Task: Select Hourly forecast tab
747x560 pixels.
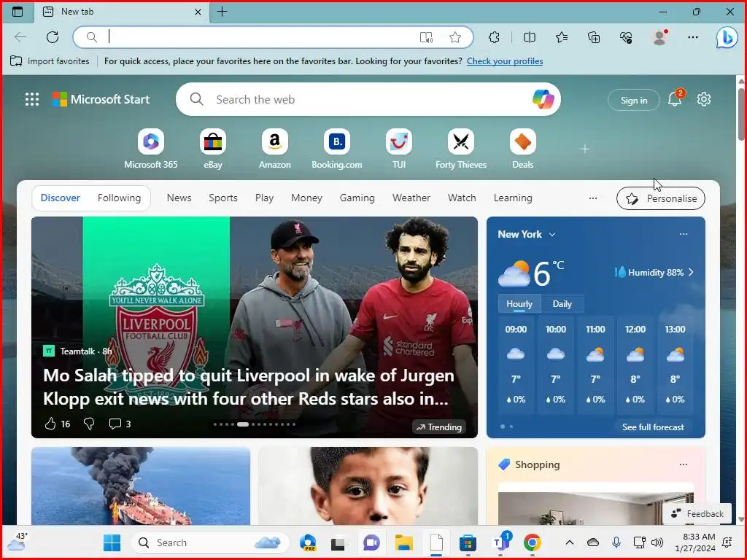Action: [519, 304]
